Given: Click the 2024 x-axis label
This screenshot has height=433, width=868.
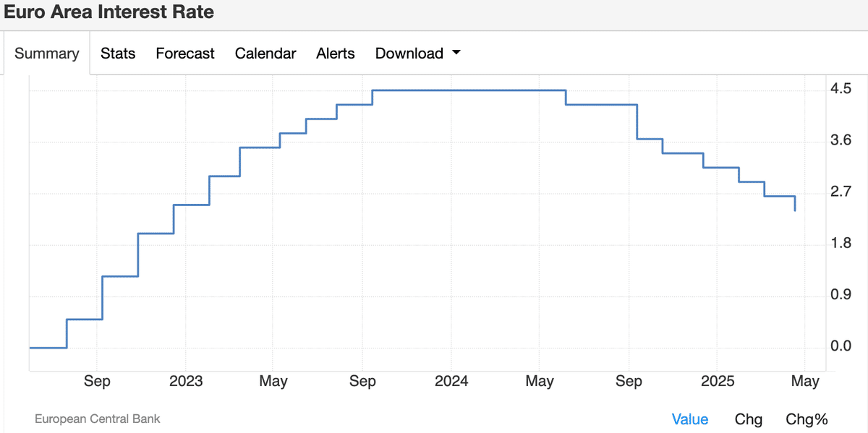Looking at the screenshot, I should tap(450, 381).
